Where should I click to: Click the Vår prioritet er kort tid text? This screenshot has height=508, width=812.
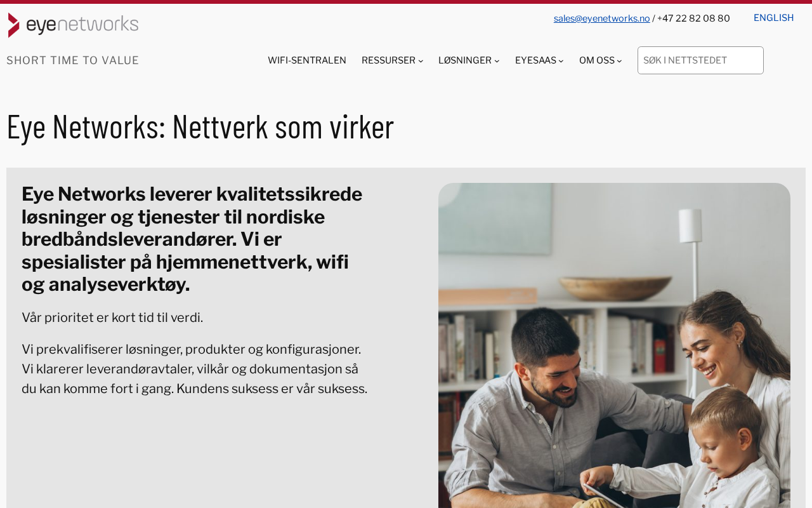(x=112, y=317)
